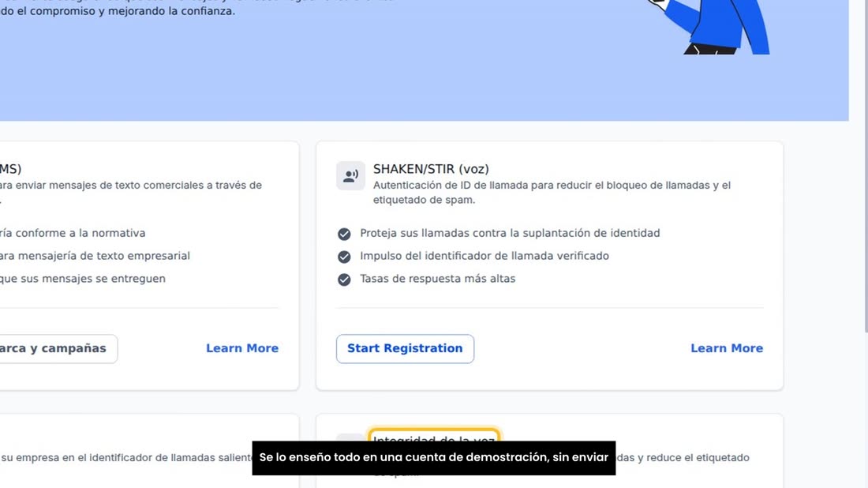The image size is (868, 488).
Task: Click 'que sus mensajes se entreguen' line
Action: (x=83, y=279)
